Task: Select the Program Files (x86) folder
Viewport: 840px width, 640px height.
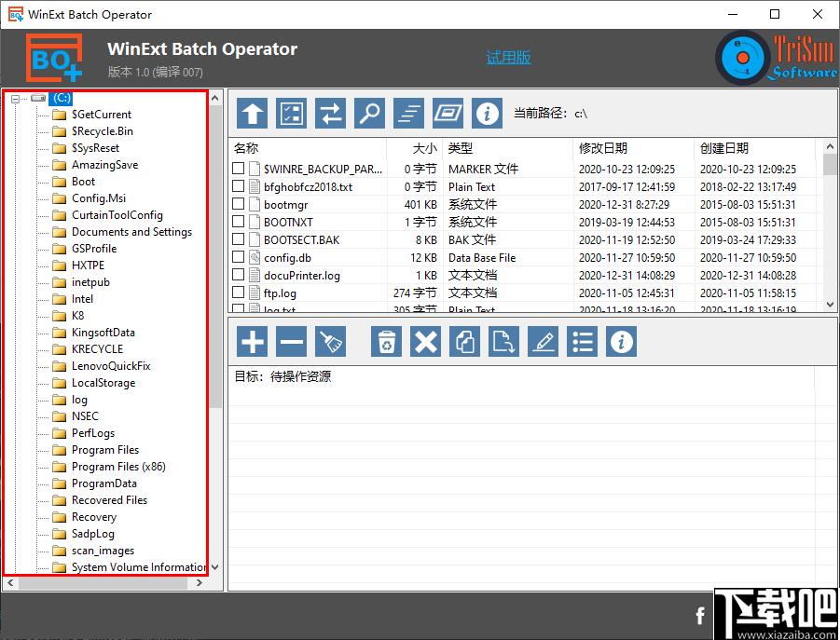Action: (x=118, y=467)
